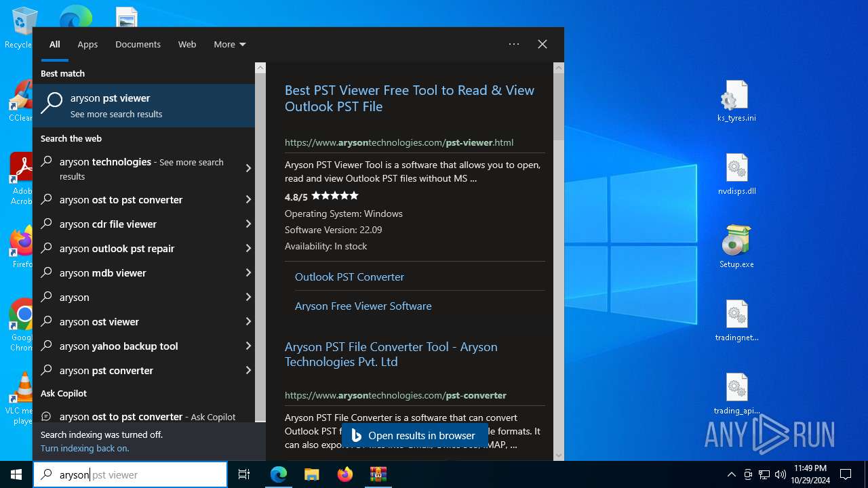The image size is (868, 488).
Task: Click the taskbar search input box
Action: 130,474
